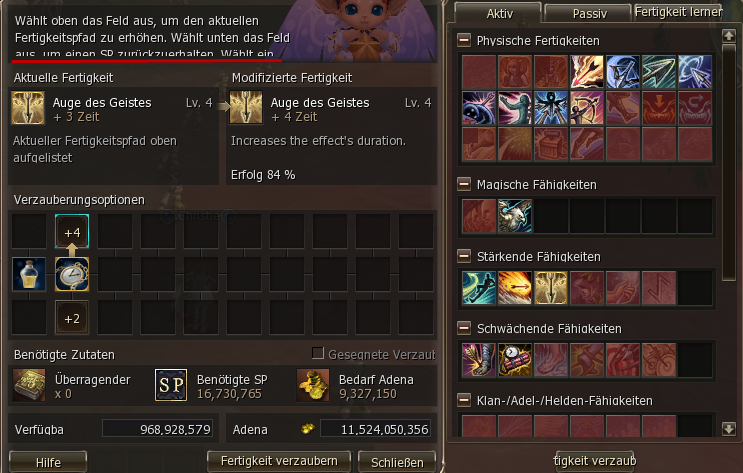Open the Hilfe button
The width and height of the screenshot is (743, 473).
48,462
